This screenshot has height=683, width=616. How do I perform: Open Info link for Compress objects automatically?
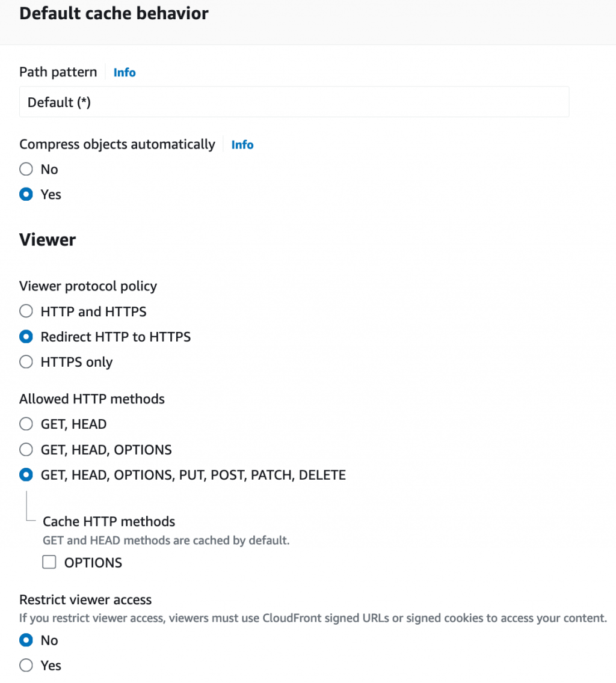tap(242, 144)
